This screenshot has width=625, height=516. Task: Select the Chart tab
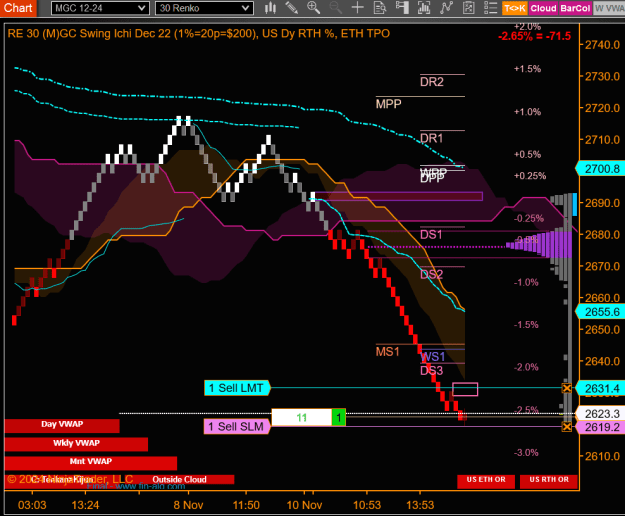point(18,8)
